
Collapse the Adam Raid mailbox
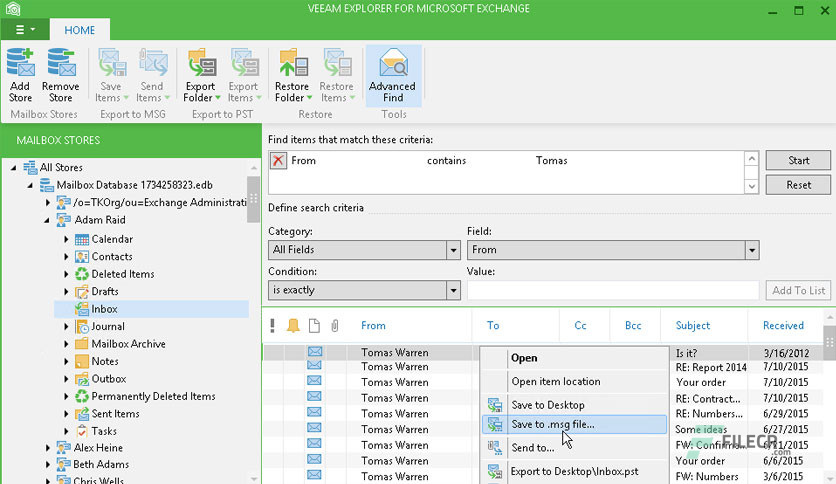(47, 220)
